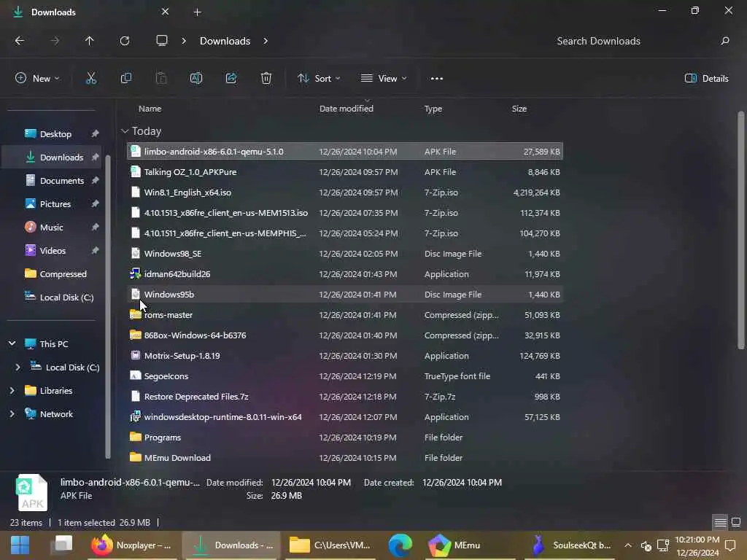Viewport: 747px width, 560px height.
Task: Show hidden system tray icons
Action: [628, 545]
